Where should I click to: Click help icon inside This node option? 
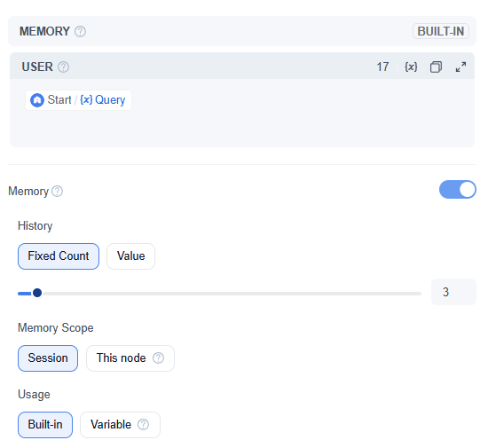(x=158, y=358)
